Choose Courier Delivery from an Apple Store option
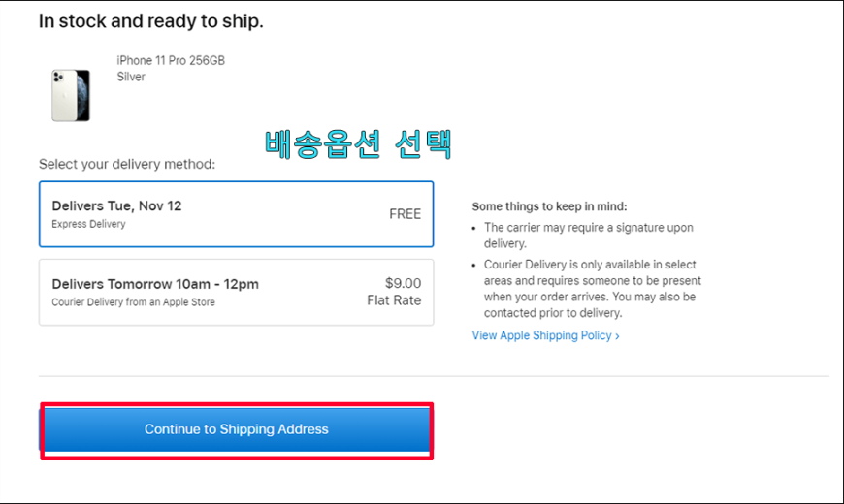Image resolution: width=844 pixels, height=504 pixels. point(237,292)
